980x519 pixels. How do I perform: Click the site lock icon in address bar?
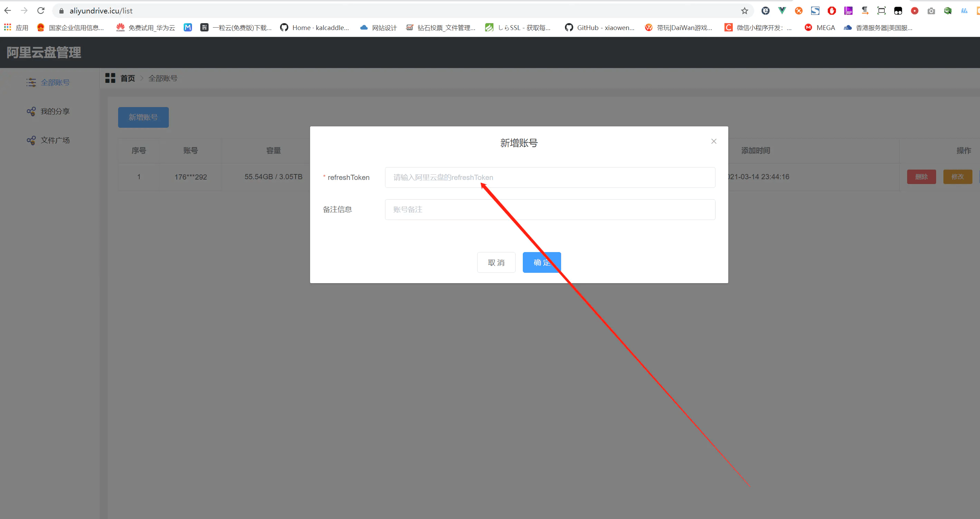pyautogui.click(x=61, y=11)
